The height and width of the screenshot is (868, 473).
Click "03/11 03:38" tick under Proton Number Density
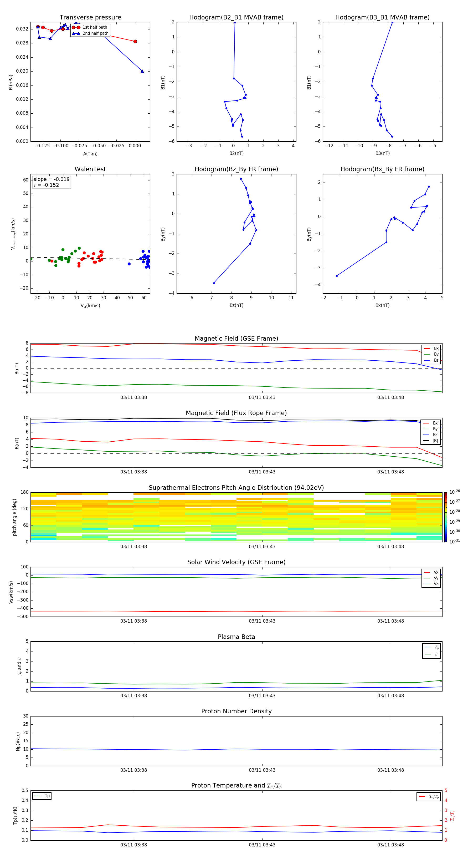click(134, 770)
